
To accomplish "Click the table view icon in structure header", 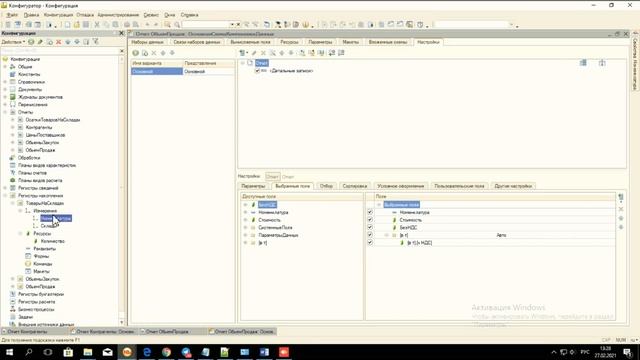I will (x=583, y=63).
